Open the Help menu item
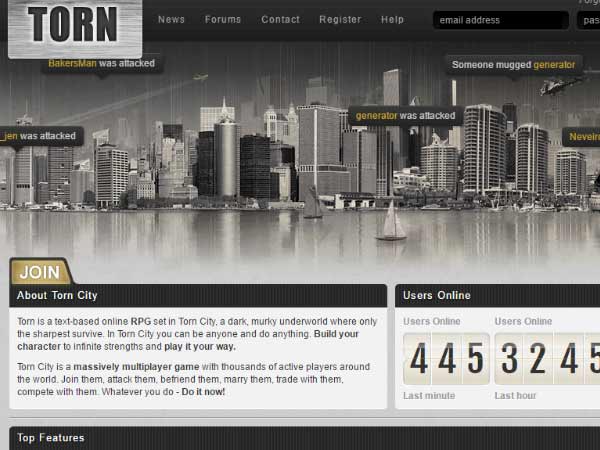 (x=392, y=19)
